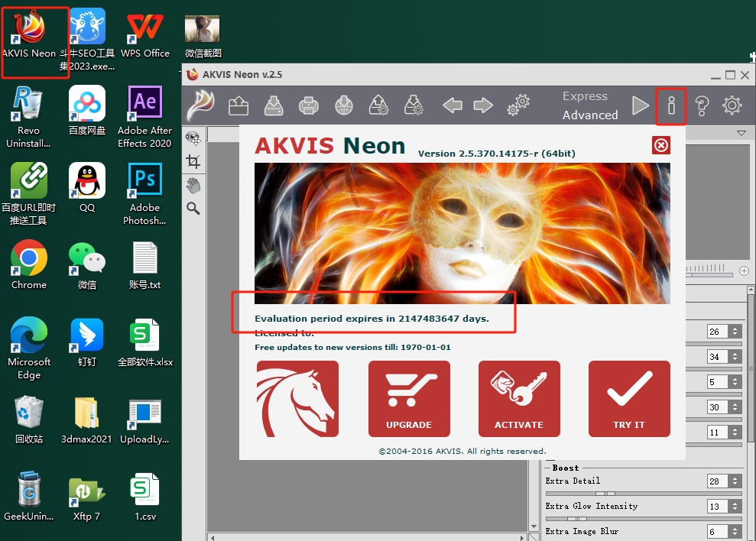Viewport: 756px width, 541px height.
Task: Select the Hand tool
Action: click(193, 185)
